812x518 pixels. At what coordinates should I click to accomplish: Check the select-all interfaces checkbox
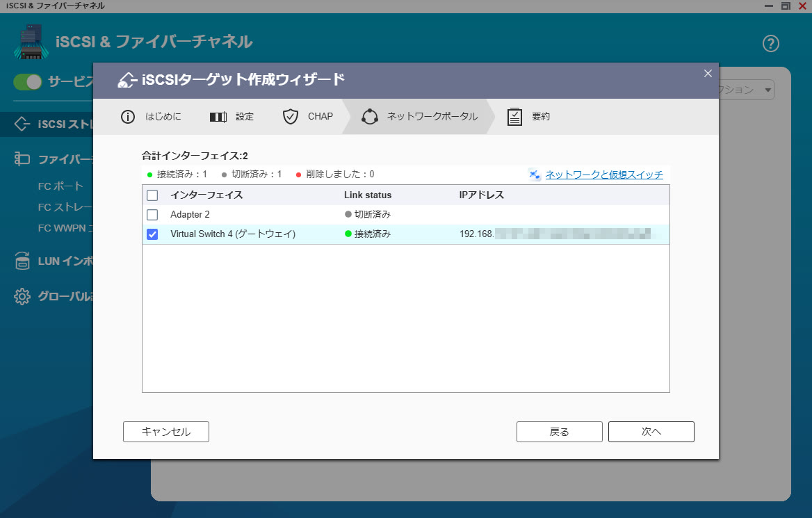click(152, 195)
